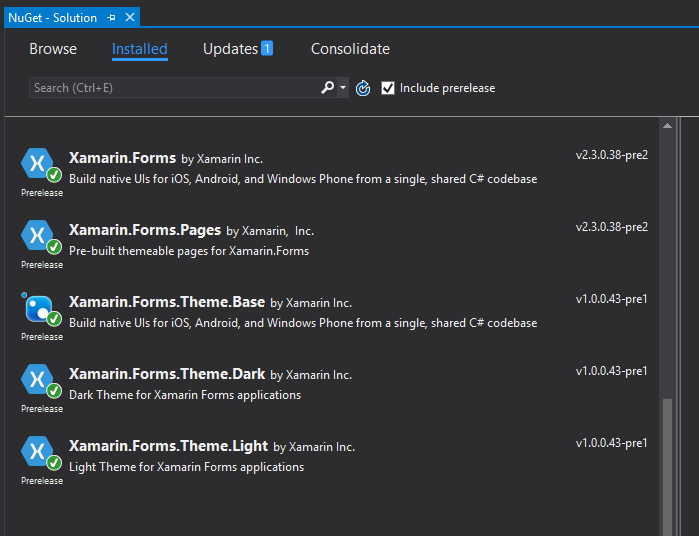Click 'by Xamarin, Inc.' author of Xamarin.Forms.Pages

[x=270, y=231]
